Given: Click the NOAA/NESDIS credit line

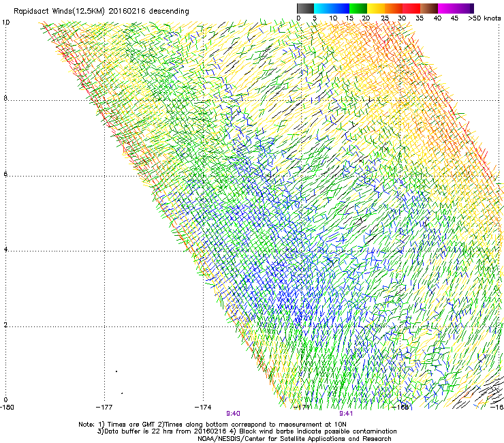Looking at the screenshot, I should [294, 439].
